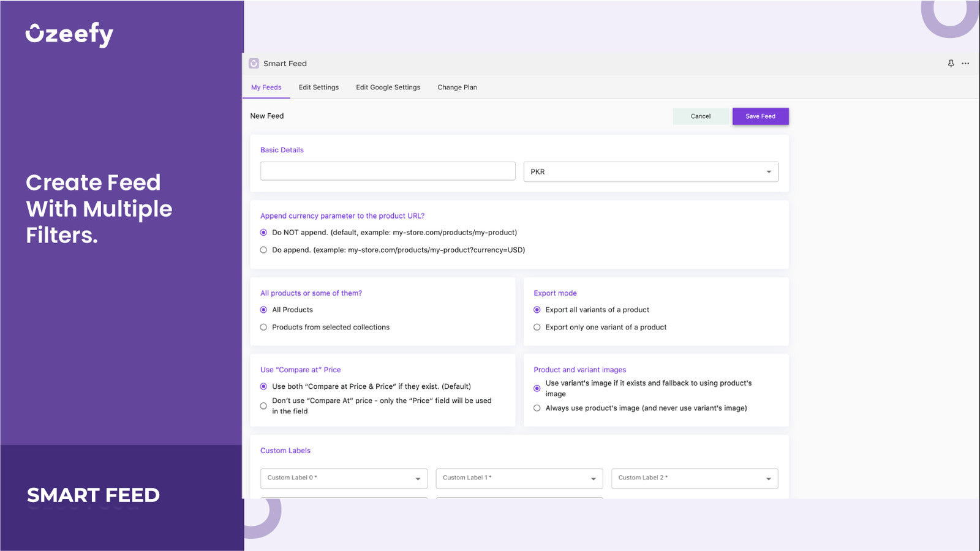
Task: Select 'Do append' currency parameter option
Action: click(x=263, y=250)
